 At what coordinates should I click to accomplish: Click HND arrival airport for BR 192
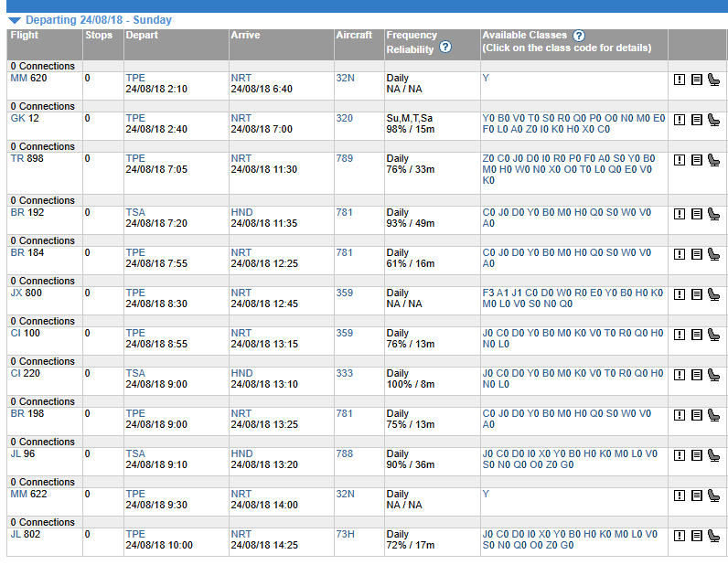(241, 213)
